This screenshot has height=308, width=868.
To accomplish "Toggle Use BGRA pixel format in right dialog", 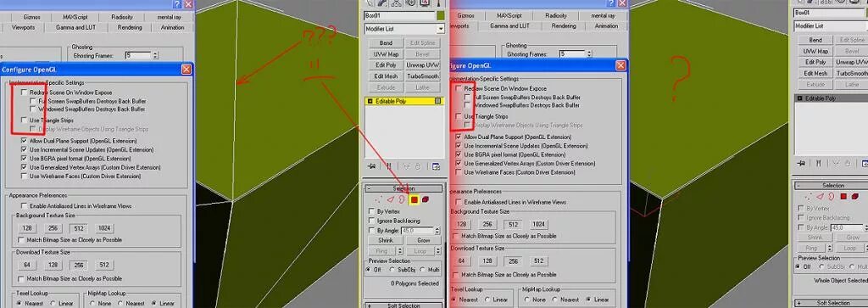I will [x=458, y=154].
